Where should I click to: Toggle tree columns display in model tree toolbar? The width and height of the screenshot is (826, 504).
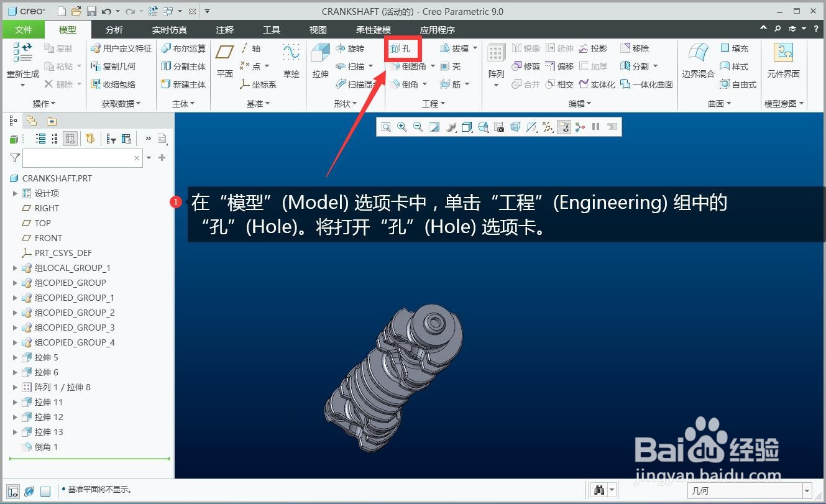coord(70,139)
